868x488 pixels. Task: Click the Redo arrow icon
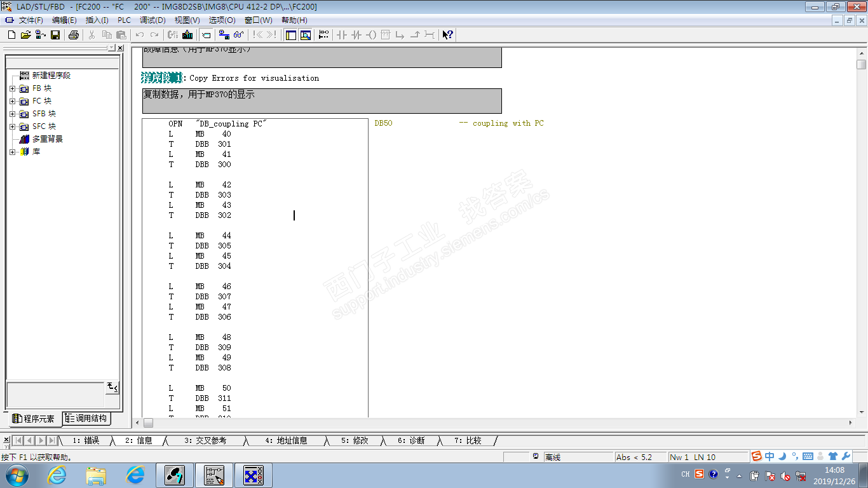[154, 35]
